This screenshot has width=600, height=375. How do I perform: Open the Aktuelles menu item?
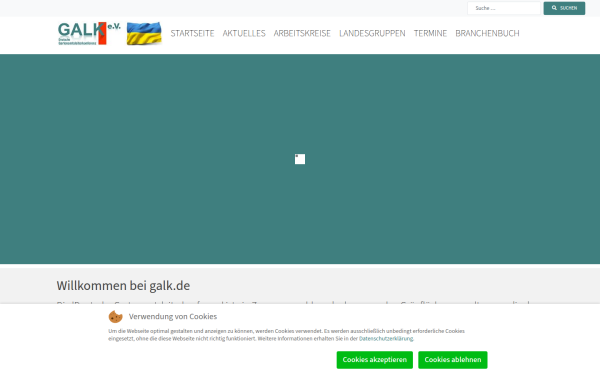pos(244,33)
